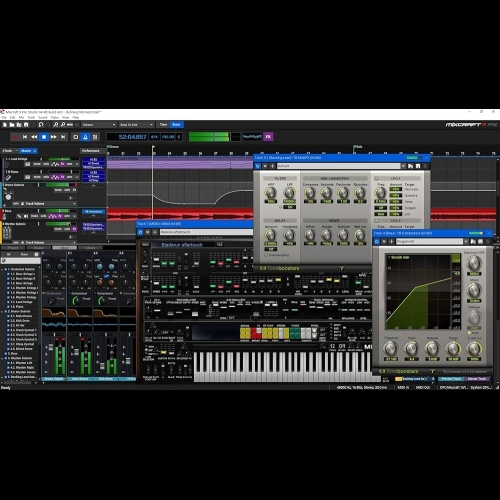Viewport: 500px width, 500px height.
Task: Mute the Lead Strings track
Action: point(37,164)
